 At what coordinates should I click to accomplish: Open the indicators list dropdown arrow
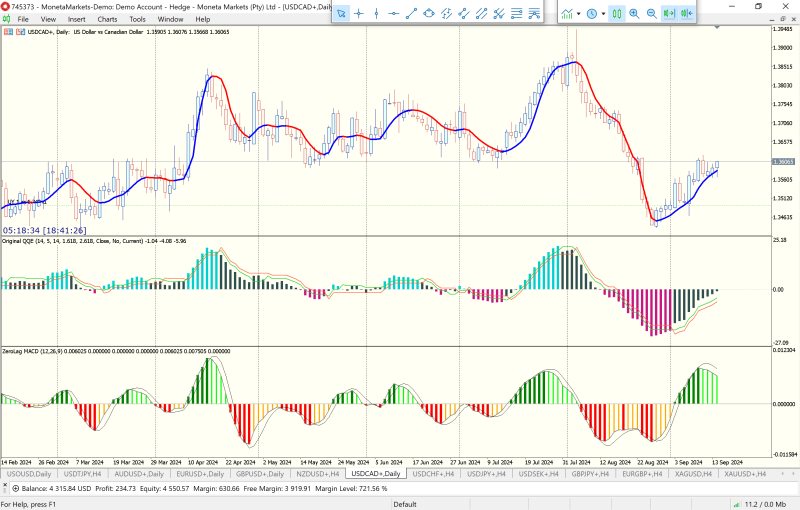[578, 14]
